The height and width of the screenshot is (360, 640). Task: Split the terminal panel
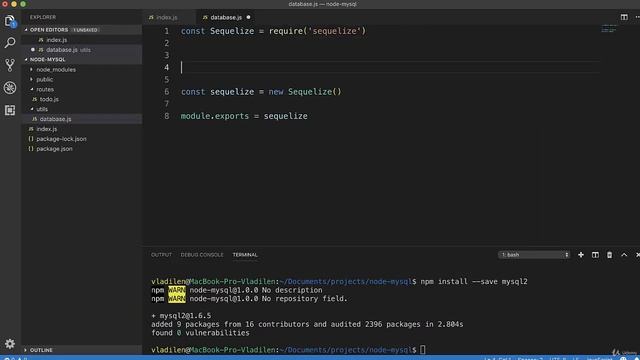596,255
